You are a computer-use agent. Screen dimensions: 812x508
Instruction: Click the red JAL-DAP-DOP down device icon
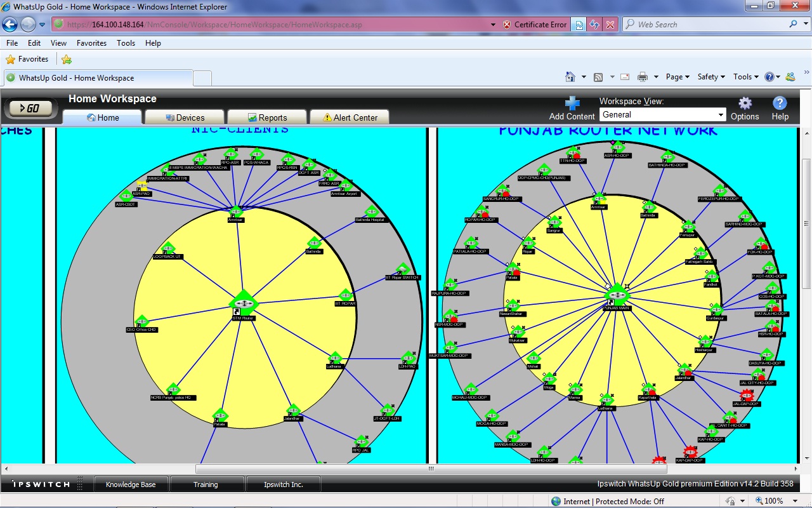(x=747, y=395)
